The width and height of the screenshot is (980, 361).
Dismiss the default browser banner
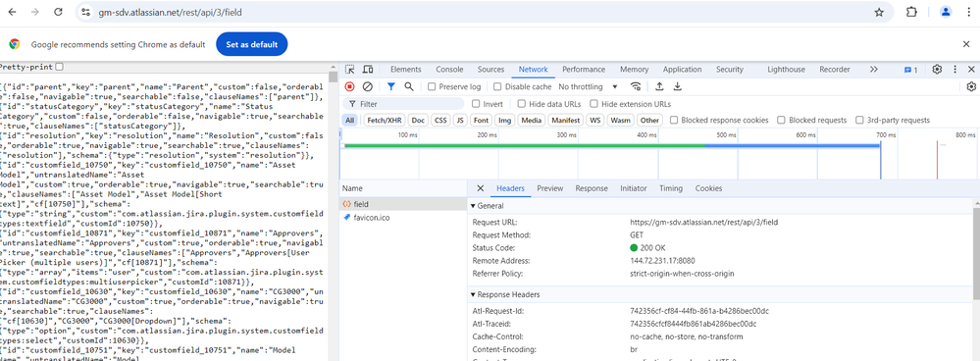966,44
